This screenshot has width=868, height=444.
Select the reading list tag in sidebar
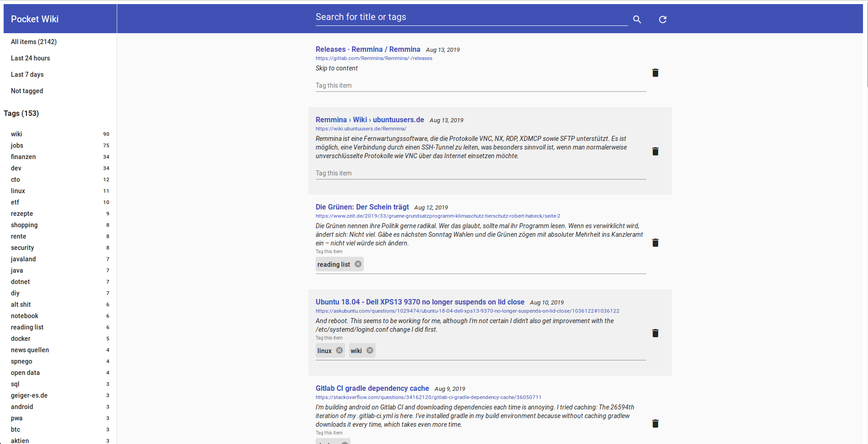60,327
